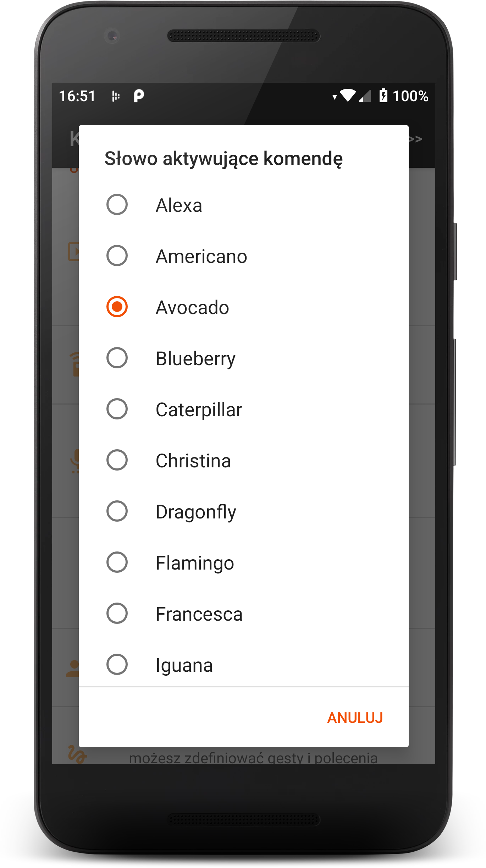This screenshot has width=486, height=868.
Task: Select the Alexa radio button
Action: point(117,205)
